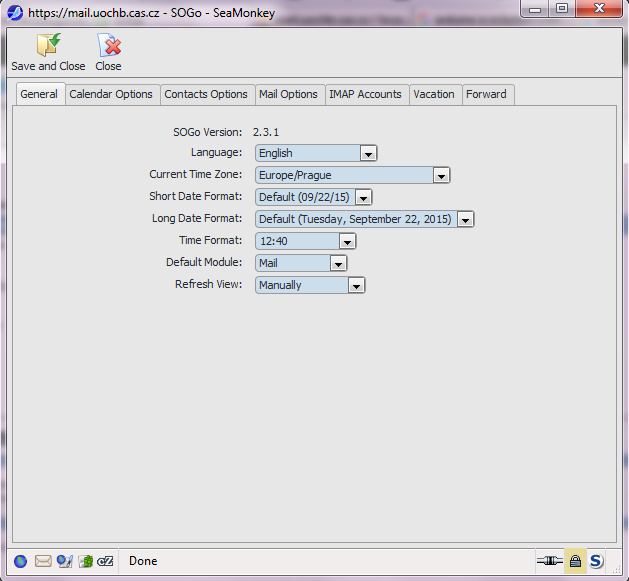Open the Default Module dropdown showing Mail
629x581 pixels.
pos(301,263)
